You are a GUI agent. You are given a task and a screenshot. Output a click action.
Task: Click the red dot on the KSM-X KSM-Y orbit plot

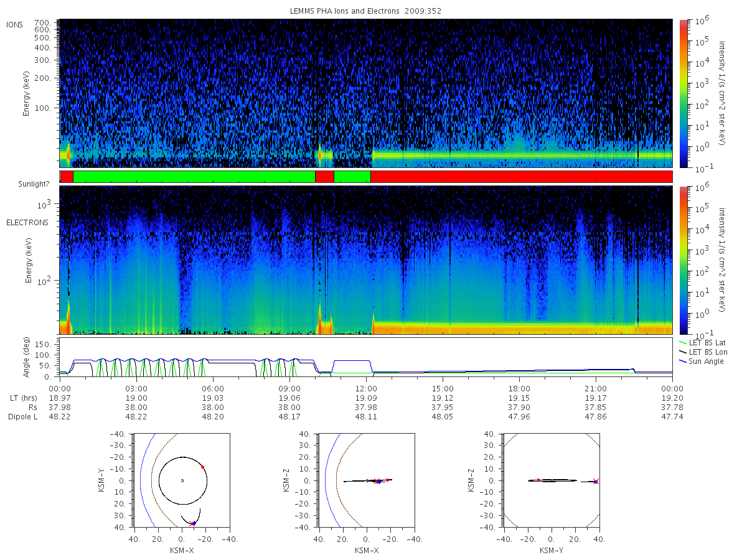(x=202, y=467)
